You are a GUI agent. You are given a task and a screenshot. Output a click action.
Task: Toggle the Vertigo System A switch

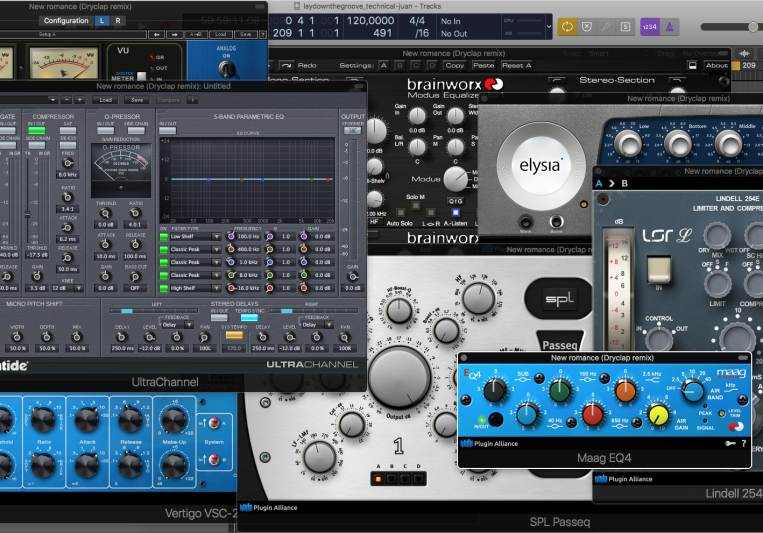click(x=213, y=423)
